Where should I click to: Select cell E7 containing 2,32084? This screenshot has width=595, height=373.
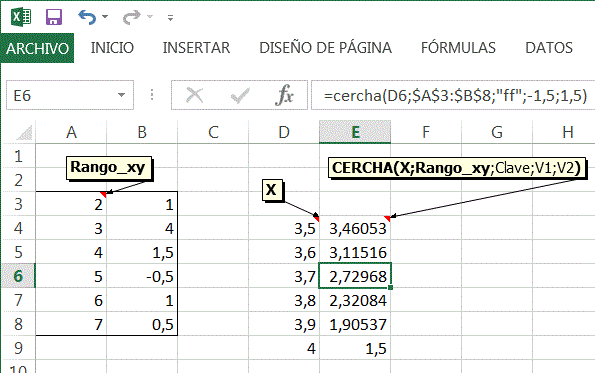point(355,300)
